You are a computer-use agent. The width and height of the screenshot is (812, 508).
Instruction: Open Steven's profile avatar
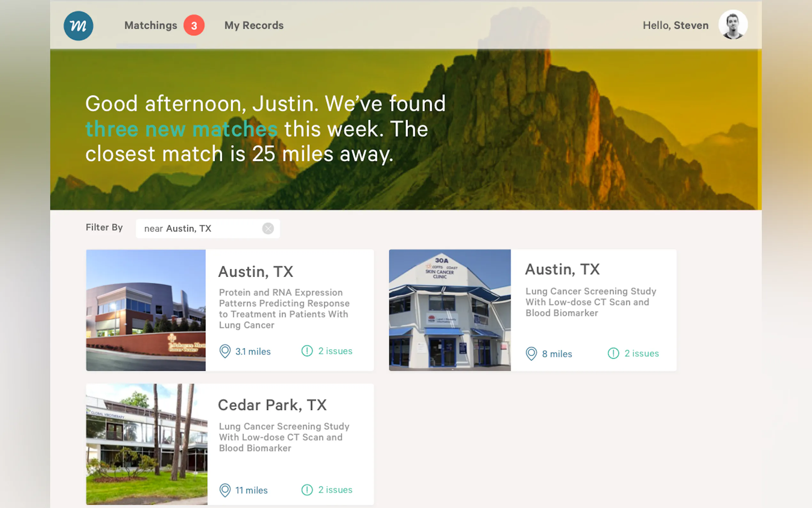coord(733,25)
